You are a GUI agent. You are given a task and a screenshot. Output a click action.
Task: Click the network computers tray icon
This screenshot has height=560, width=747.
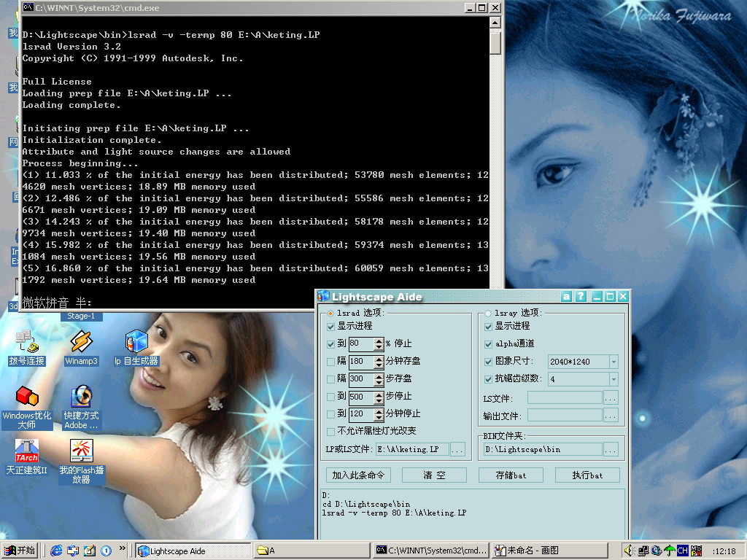(x=643, y=551)
